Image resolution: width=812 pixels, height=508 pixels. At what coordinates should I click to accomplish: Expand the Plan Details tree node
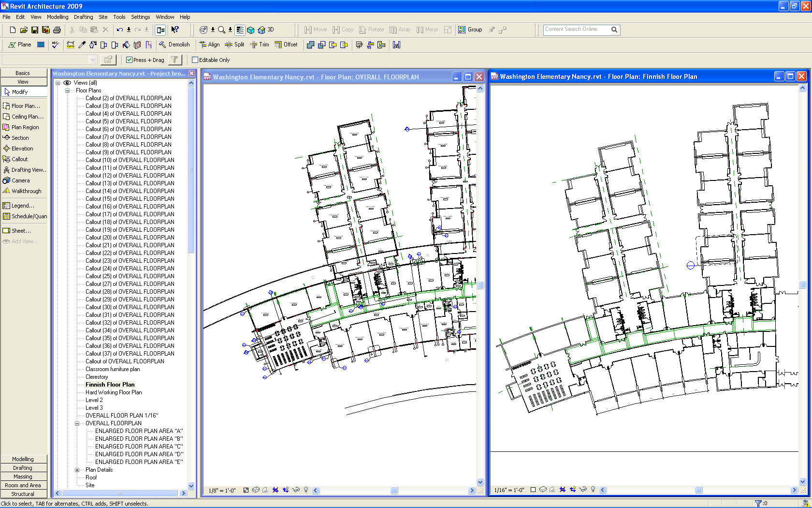[77, 470]
